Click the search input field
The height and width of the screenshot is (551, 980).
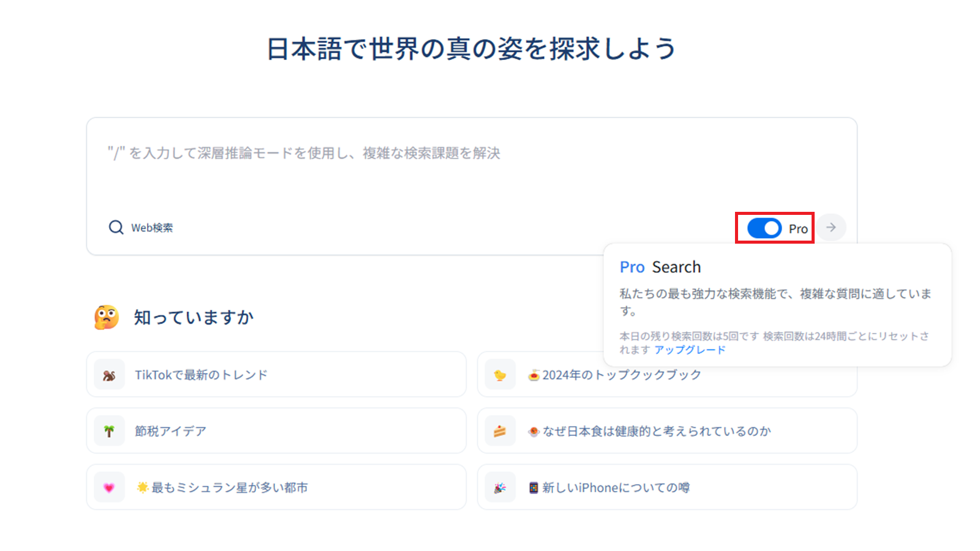(x=429, y=153)
